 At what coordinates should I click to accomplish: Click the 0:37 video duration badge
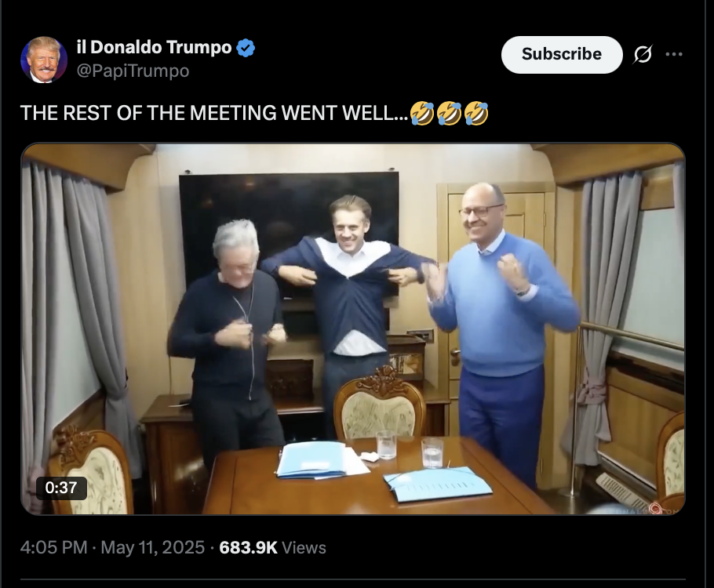[x=61, y=488]
